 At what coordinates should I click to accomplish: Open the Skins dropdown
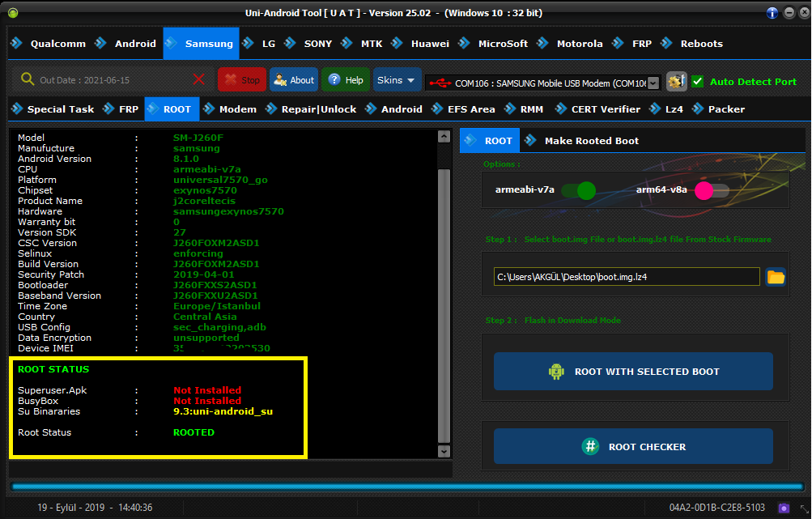point(397,80)
